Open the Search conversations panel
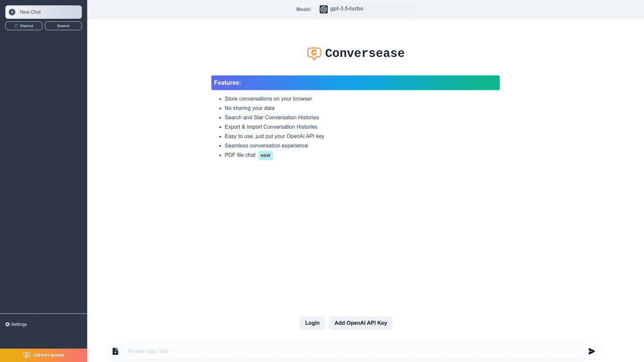 coord(63,25)
